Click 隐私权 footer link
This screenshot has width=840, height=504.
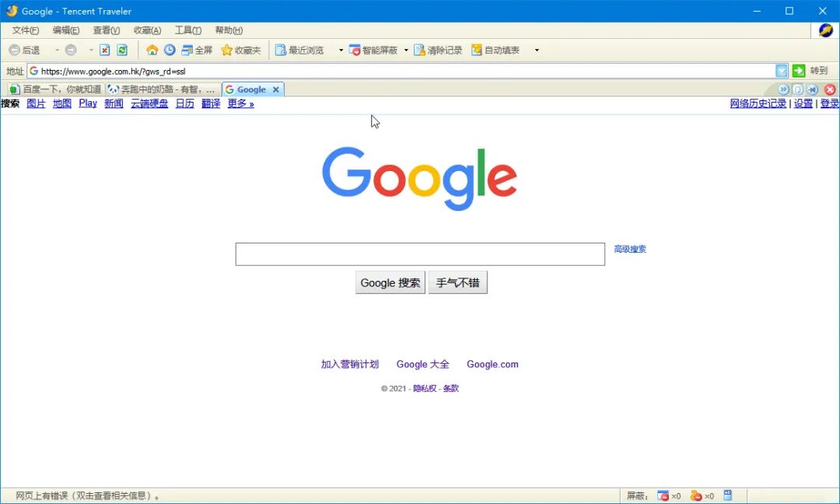pyautogui.click(x=425, y=388)
